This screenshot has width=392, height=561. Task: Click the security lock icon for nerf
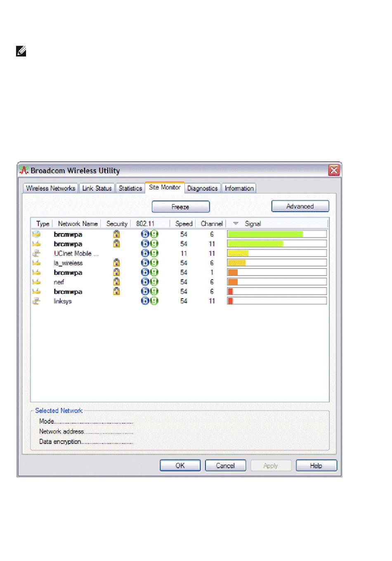117,281
